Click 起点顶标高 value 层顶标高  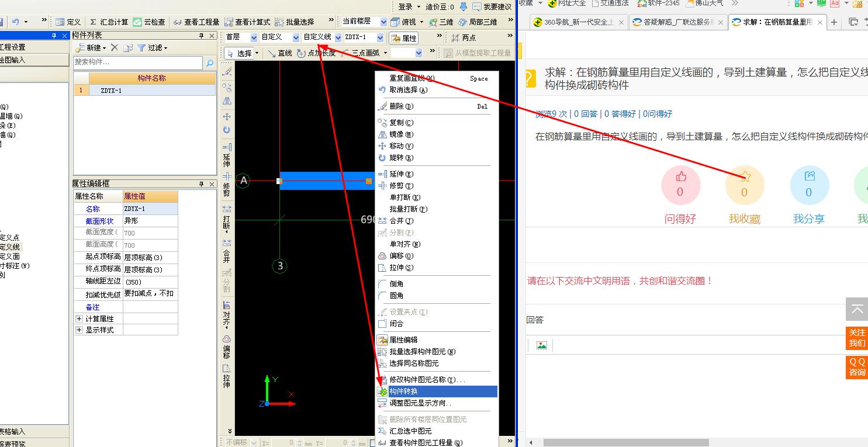pos(150,257)
